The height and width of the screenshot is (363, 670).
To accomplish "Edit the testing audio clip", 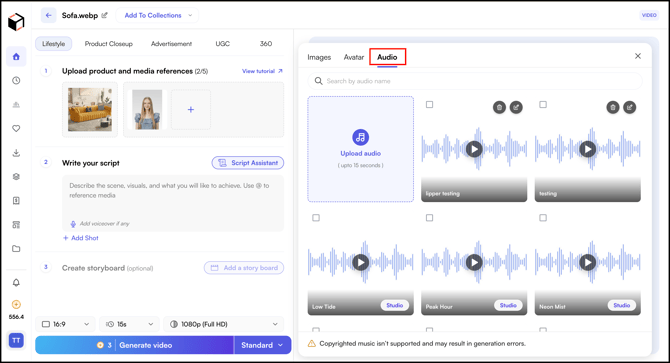I will coord(629,107).
